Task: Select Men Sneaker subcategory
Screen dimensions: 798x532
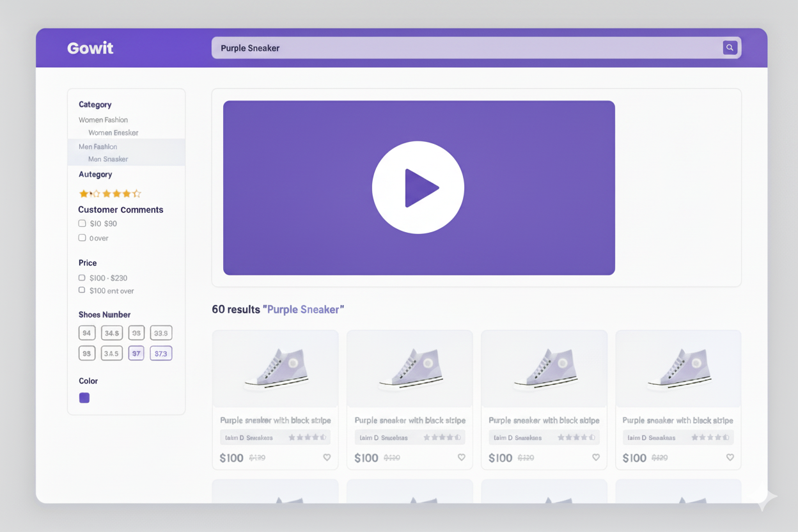Action: [108, 159]
